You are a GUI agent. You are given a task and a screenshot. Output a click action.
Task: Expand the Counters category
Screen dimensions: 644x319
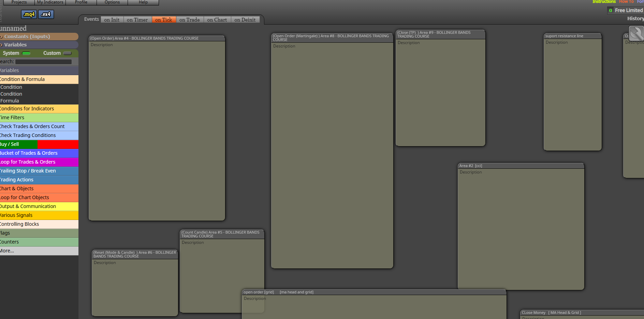[39, 242]
